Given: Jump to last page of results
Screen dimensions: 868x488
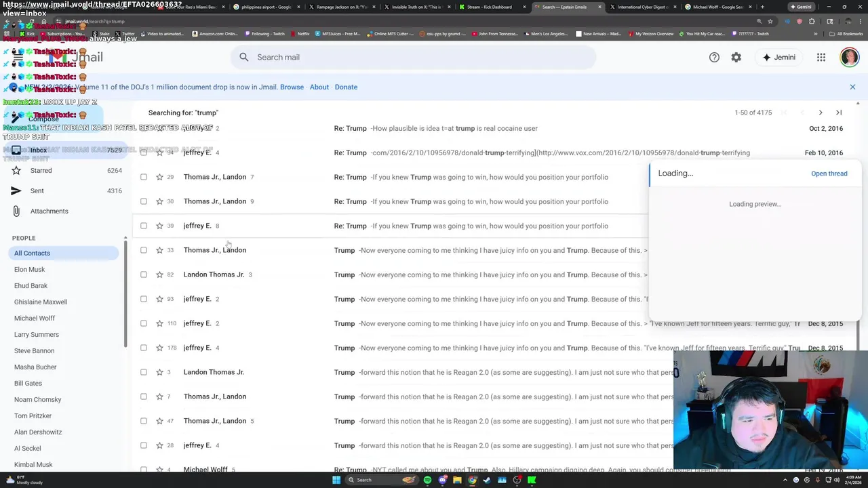Looking at the screenshot, I should click(x=839, y=113).
